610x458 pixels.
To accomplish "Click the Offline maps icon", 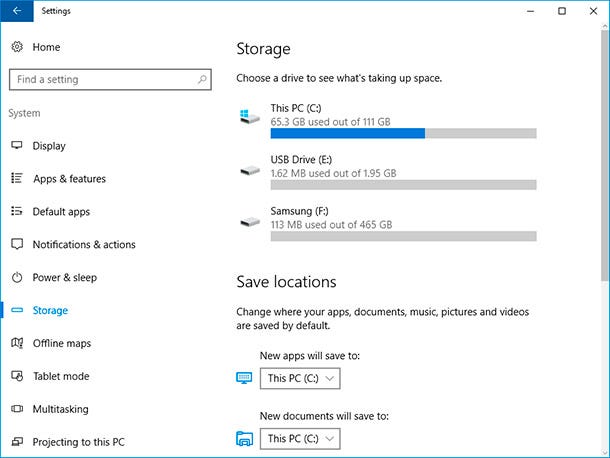I will click(x=17, y=343).
